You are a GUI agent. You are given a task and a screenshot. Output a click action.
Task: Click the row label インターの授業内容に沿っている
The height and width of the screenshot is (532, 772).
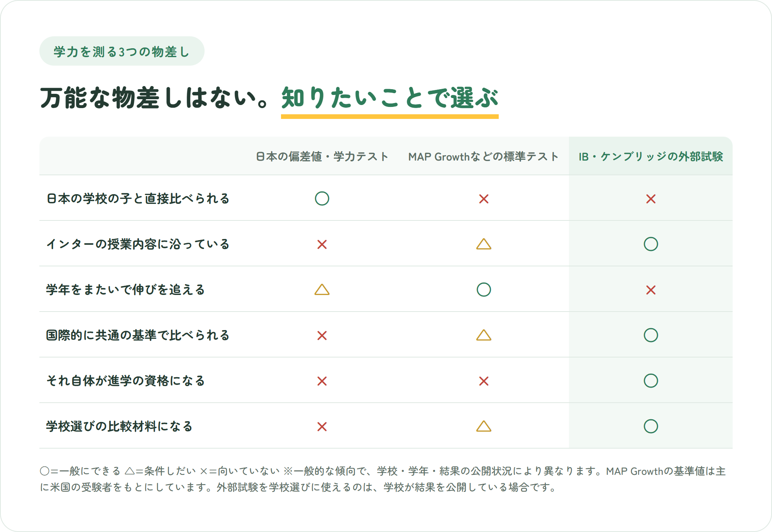tap(138, 244)
